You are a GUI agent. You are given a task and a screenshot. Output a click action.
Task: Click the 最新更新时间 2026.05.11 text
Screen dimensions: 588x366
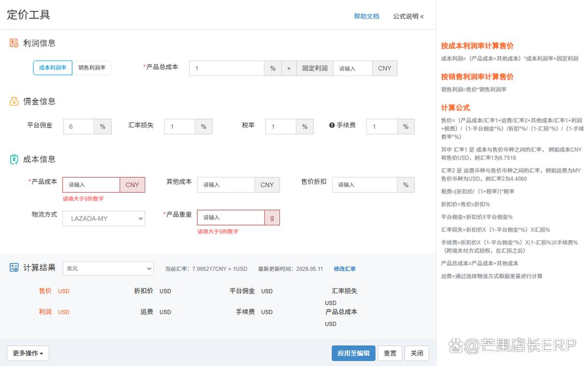(x=290, y=269)
